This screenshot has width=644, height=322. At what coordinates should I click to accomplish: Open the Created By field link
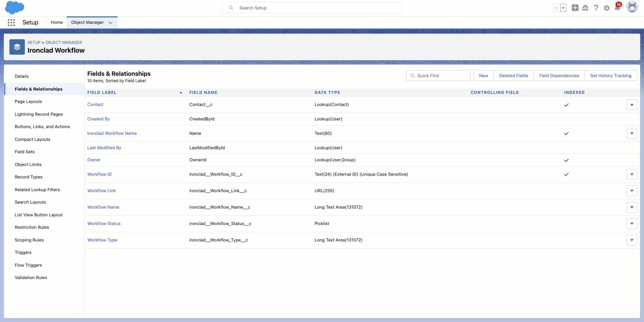tap(98, 119)
